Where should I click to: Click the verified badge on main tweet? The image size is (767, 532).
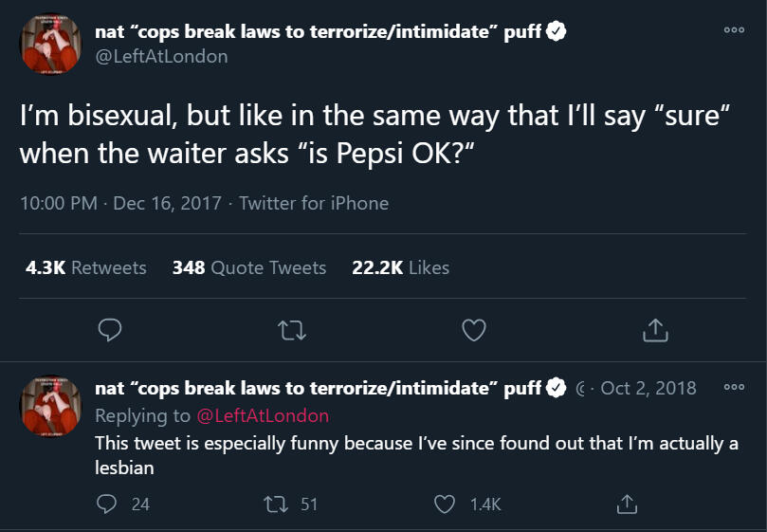click(557, 31)
